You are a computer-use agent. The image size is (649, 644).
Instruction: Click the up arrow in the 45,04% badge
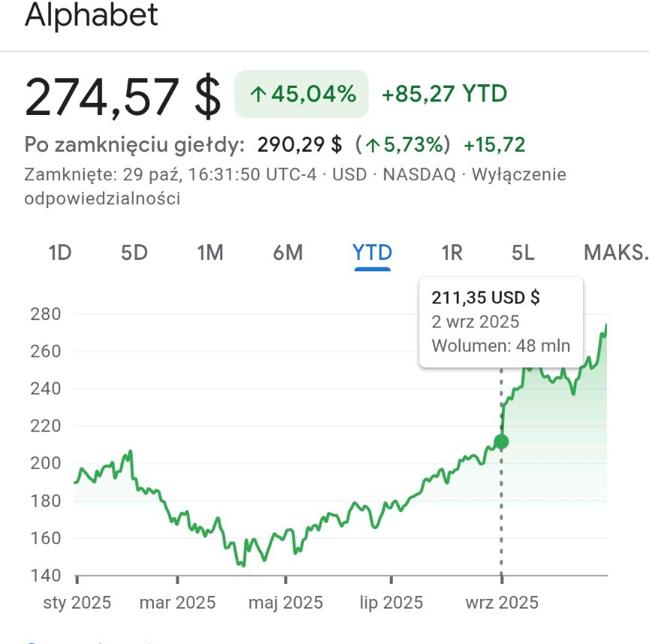258,95
